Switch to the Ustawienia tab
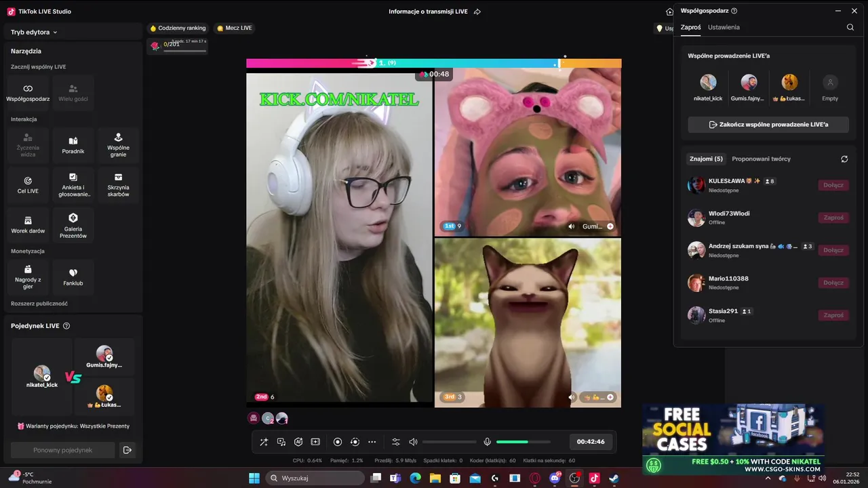 point(724,27)
